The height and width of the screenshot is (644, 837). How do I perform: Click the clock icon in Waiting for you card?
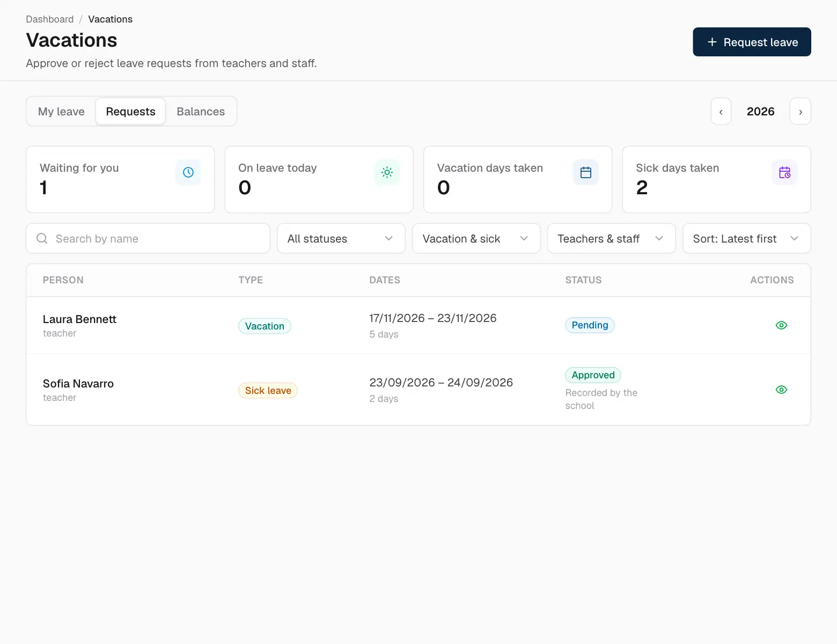(188, 172)
